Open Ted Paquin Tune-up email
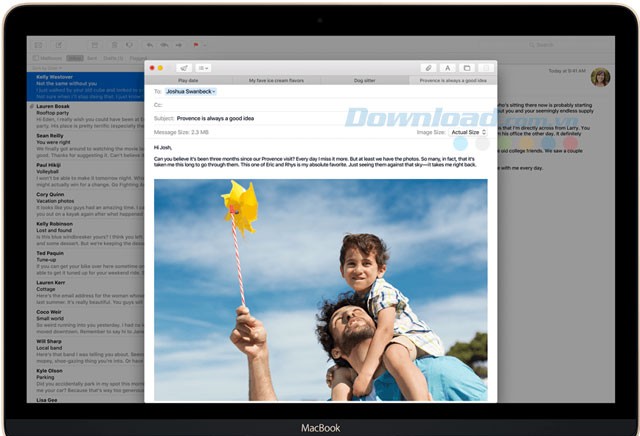The height and width of the screenshot is (436, 640). coord(85,263)
